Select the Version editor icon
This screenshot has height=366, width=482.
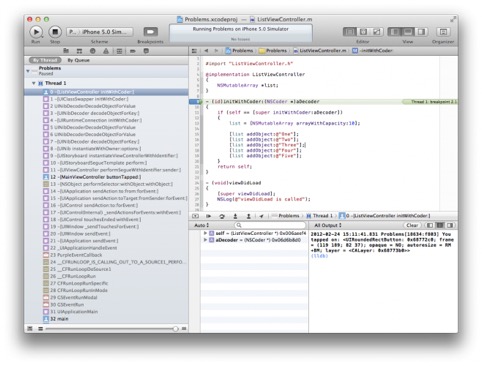click(x=377, y=32)
